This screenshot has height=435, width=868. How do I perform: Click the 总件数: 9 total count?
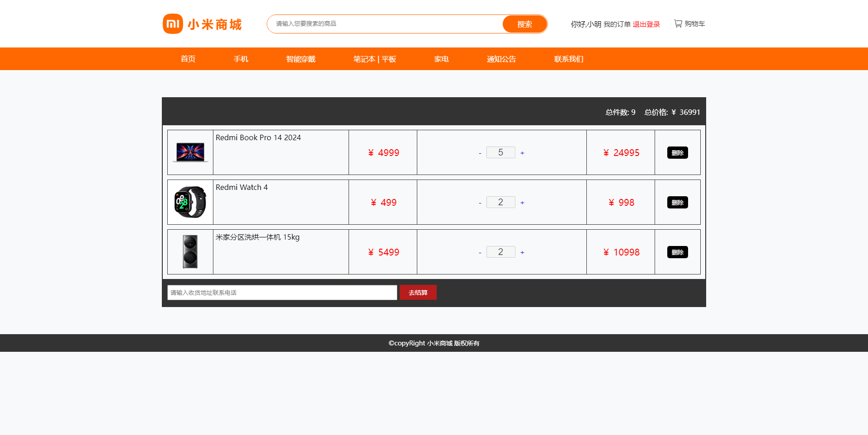point(620,112)
